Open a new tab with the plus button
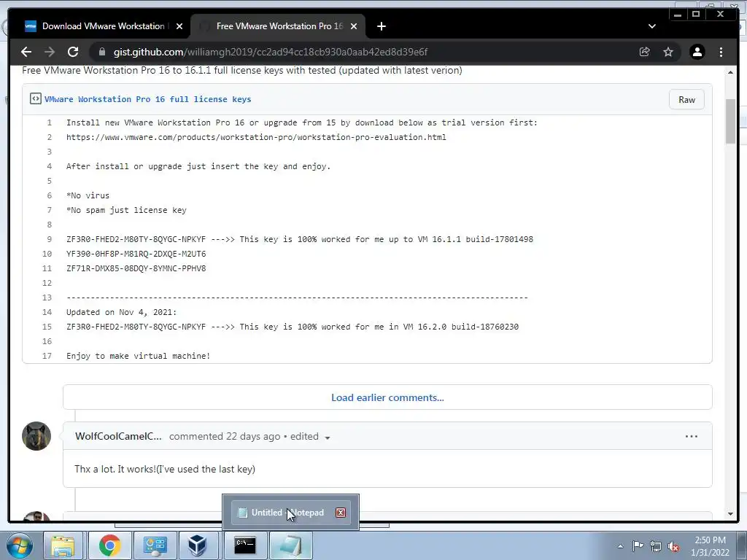 381,26
